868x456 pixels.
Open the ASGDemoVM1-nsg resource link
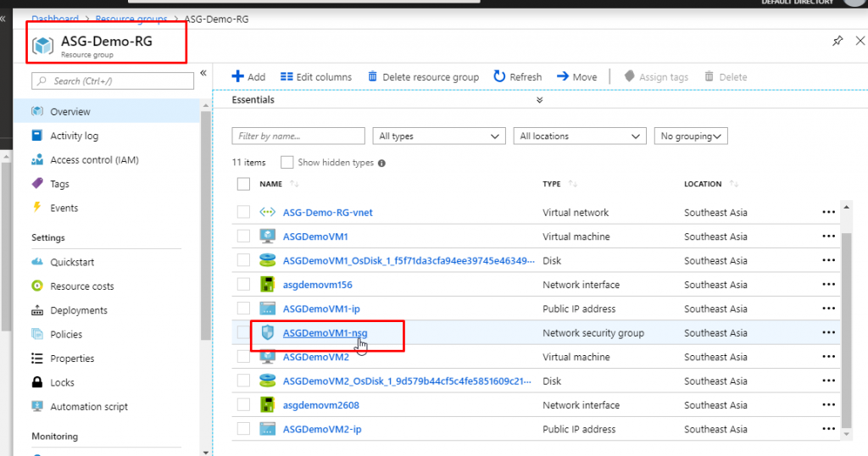(x=325, y=333)
